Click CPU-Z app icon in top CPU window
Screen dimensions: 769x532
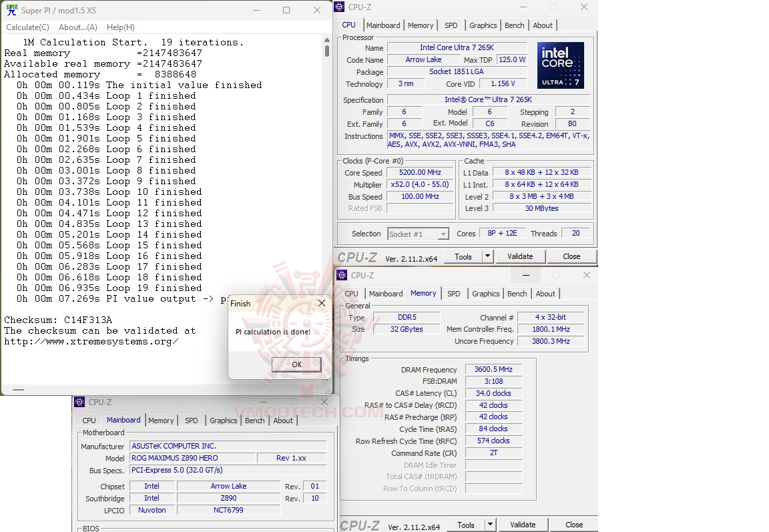coord(339,7)
